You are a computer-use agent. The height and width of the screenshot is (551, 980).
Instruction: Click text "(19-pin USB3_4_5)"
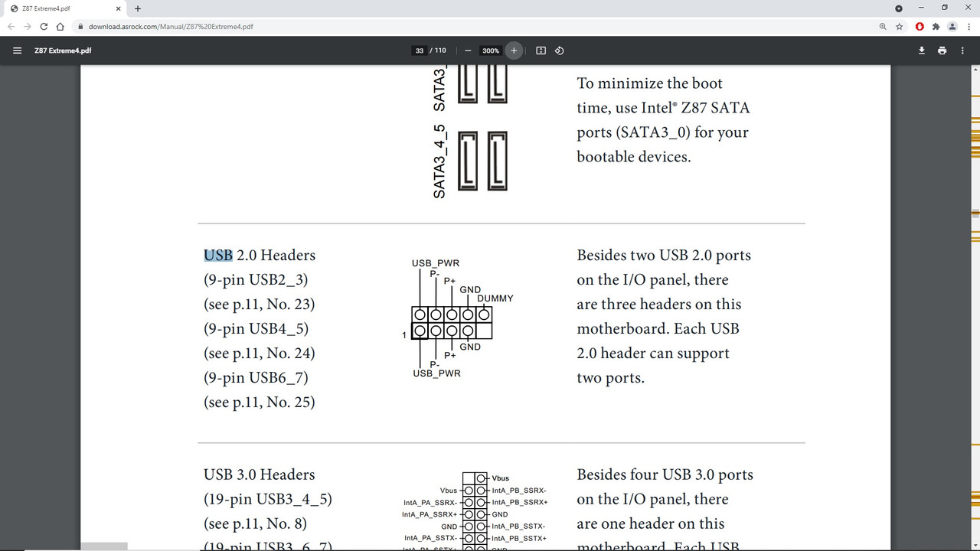(x=268, y=500)
